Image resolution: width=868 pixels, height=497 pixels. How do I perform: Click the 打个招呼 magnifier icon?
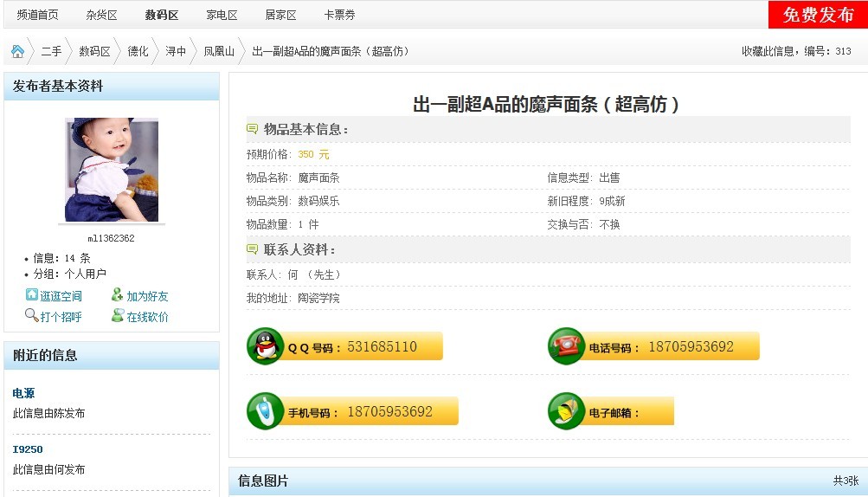coord(31,315)
